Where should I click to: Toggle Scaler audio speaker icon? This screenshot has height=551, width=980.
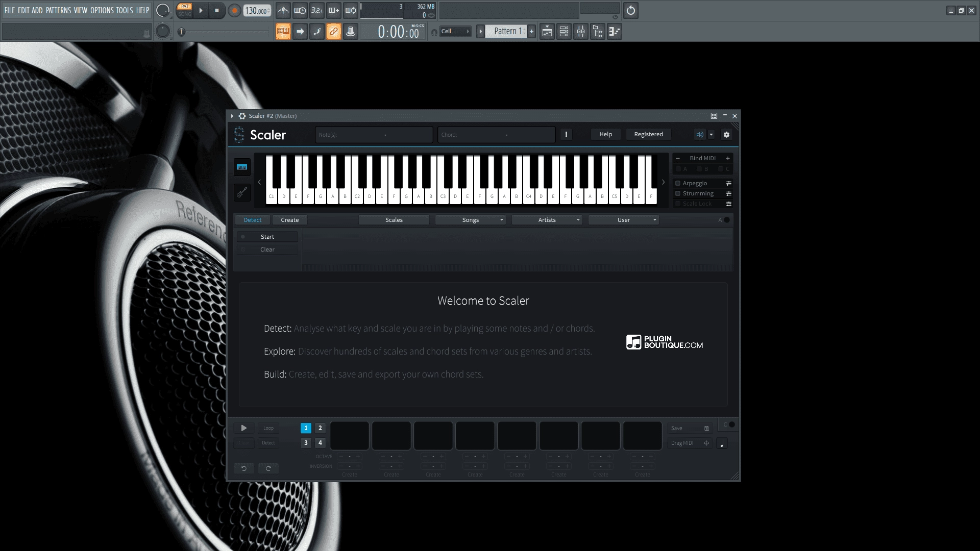(x=700, y=134)
